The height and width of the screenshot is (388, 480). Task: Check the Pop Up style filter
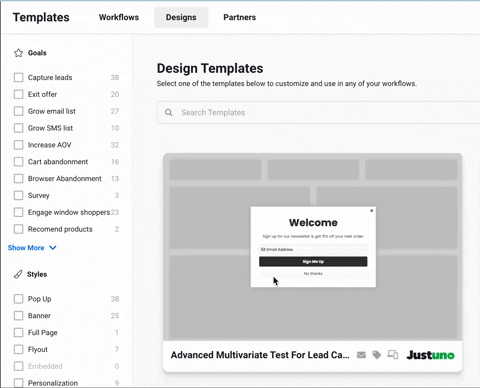19,299
